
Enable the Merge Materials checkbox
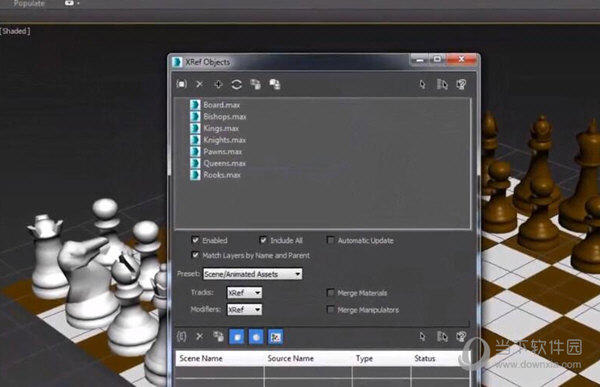click(330, 293)
